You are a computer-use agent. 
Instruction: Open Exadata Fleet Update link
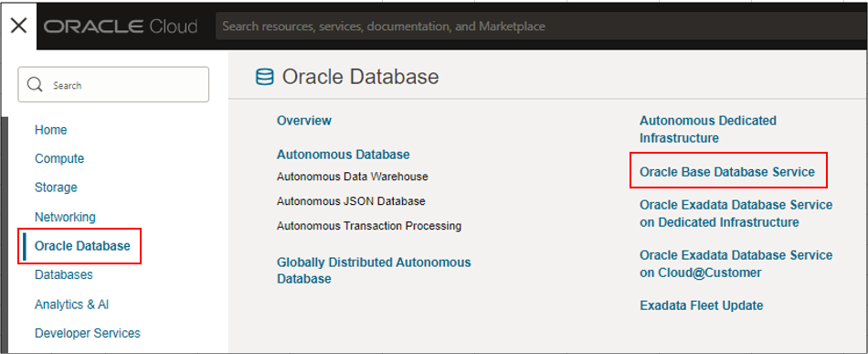(702, 306)
